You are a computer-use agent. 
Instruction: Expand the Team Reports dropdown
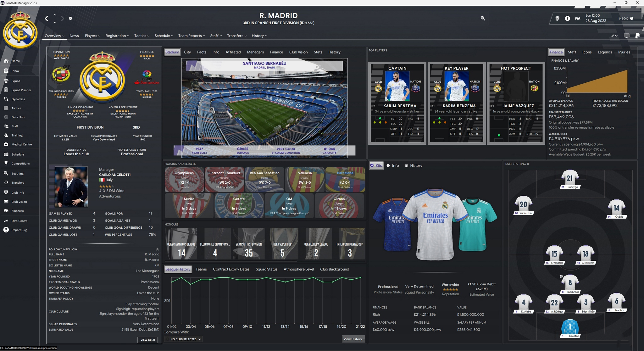click(192, 36)
